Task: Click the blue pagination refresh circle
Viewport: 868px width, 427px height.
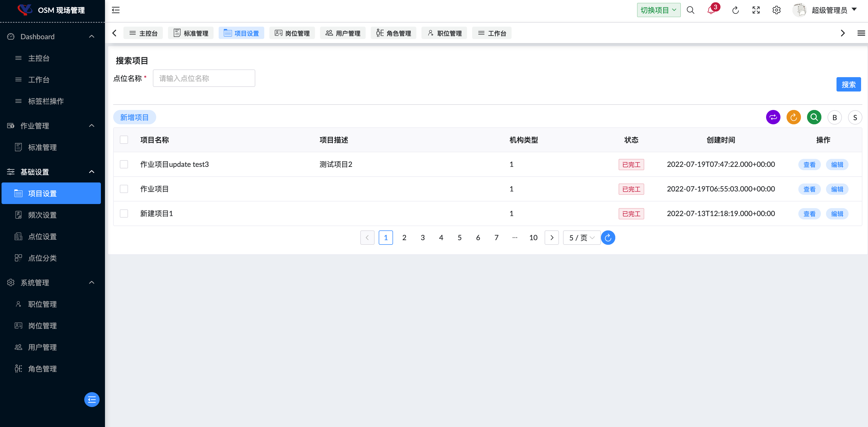Action: pos(608,238)
